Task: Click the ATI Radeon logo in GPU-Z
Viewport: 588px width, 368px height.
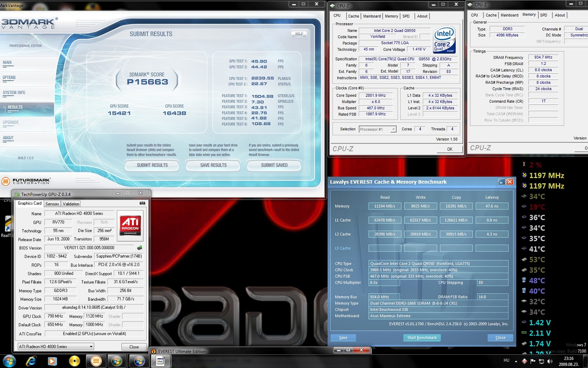Action: (130, 226)
